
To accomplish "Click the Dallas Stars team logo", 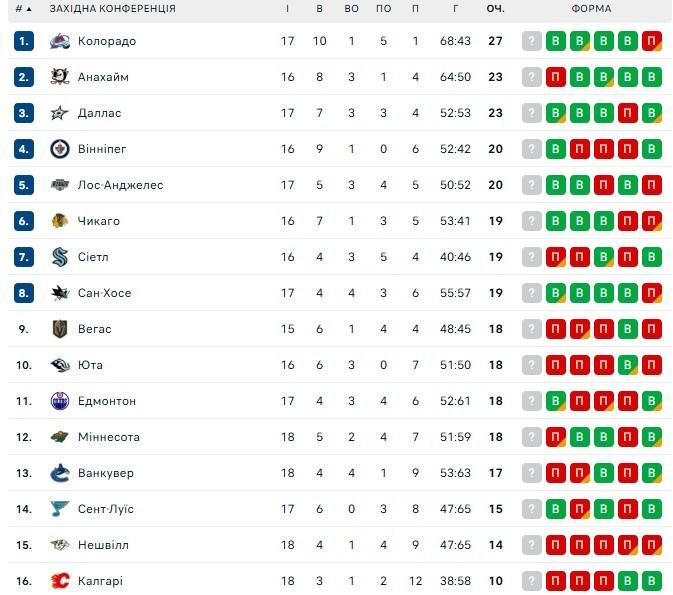I will 60,113.
